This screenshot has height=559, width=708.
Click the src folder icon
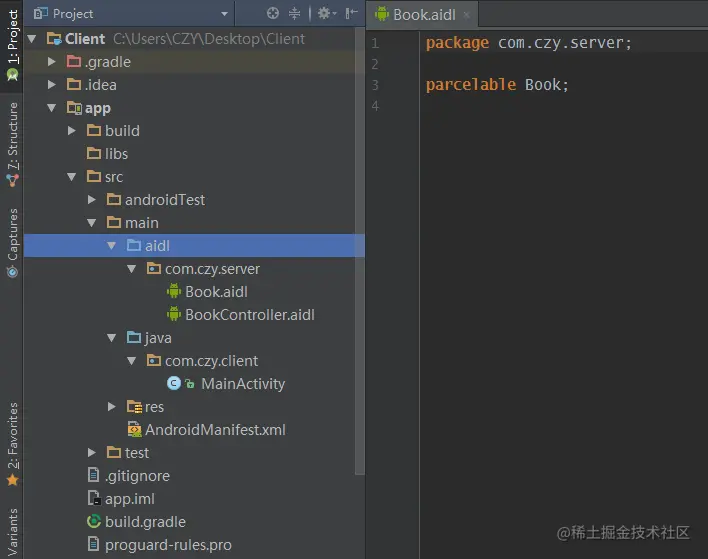click(94, 177)
